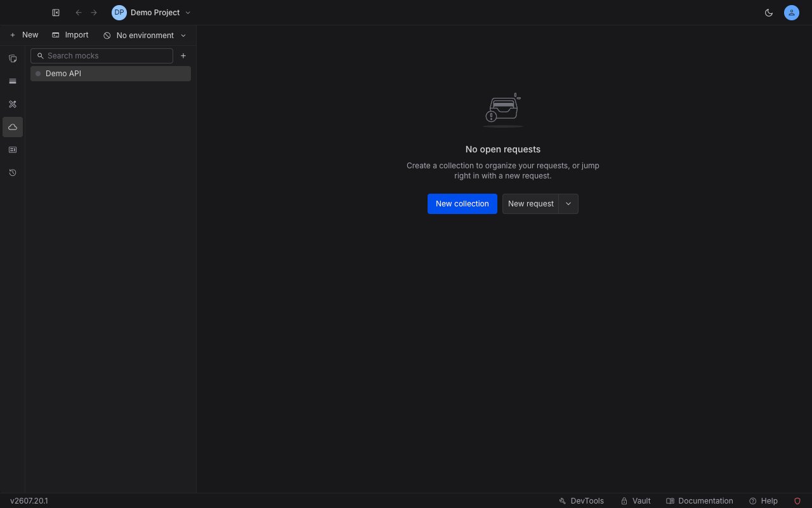Open the History sidebar icon
The width and height of the screenshot is (812, 508).
click(13, 173)
